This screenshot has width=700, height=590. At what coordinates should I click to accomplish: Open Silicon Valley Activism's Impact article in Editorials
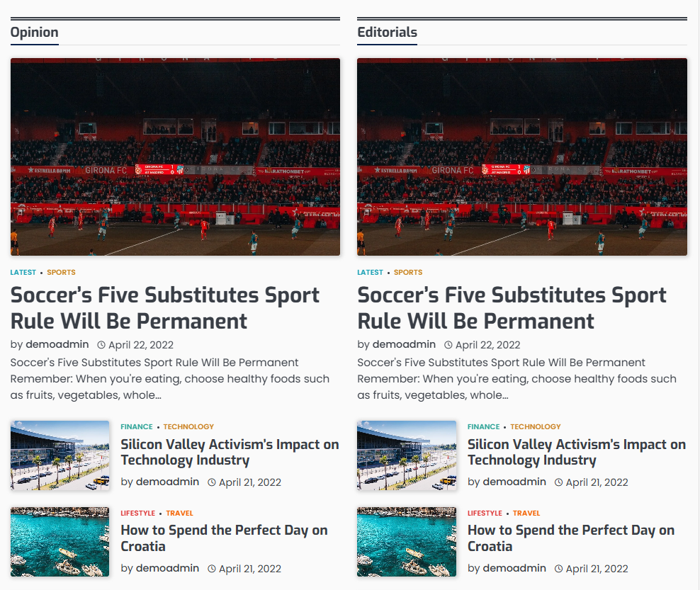click(x=576, y=452)
